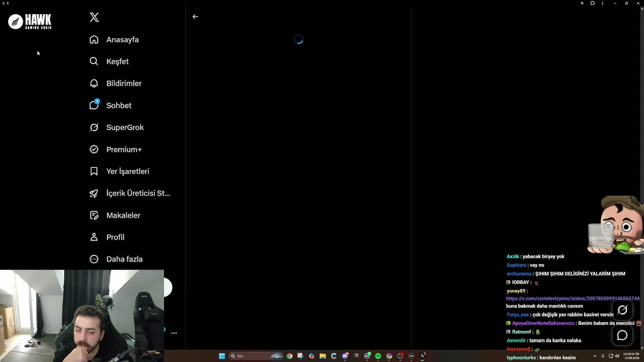Click chat username yoney89
644x362 pixels.
click(x=516, y=291)
